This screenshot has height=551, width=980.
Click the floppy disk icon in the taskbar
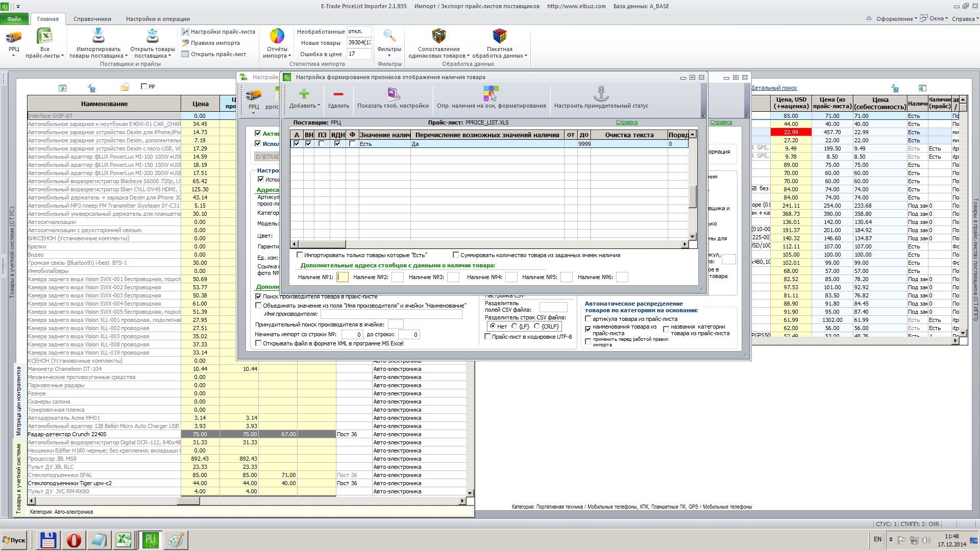48,540
